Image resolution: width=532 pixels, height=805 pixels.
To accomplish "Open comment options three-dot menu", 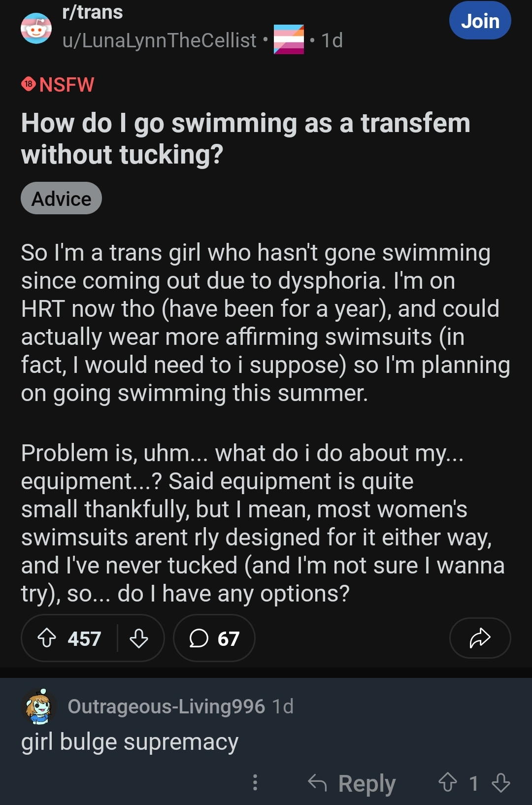I will pos(255,782).
